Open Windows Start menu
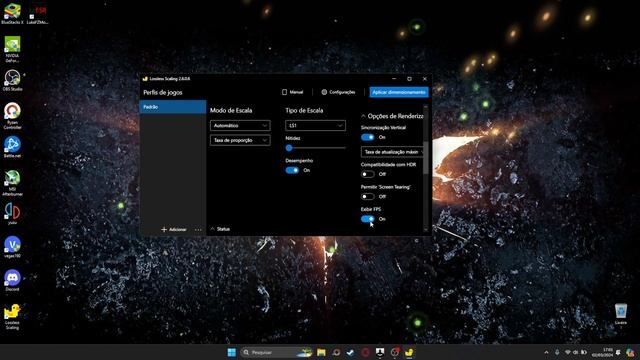Viewport: 640px width, 360px height. pyautogui.click(x=231, y=352)
